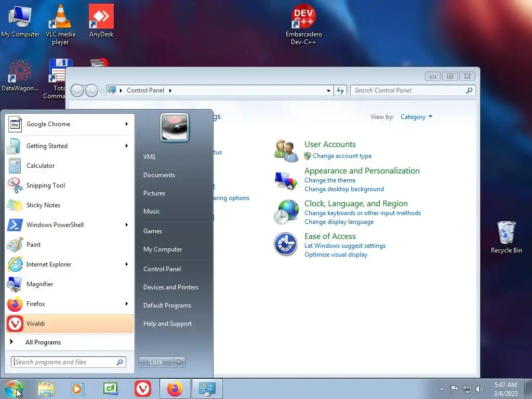The image size is (532, 399).
Task: Open Sticky Notes
Action: [70, 205]
